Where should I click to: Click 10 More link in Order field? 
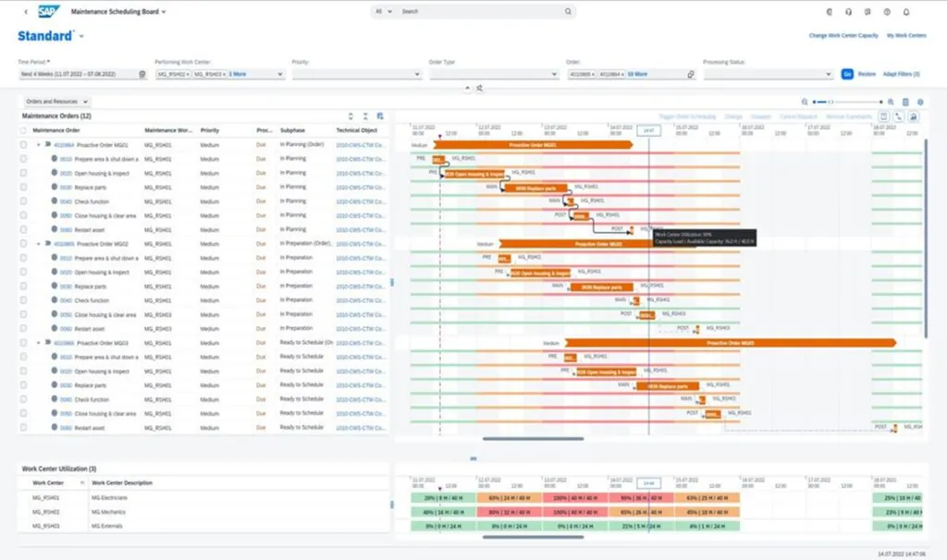click(x=637, y=74)
